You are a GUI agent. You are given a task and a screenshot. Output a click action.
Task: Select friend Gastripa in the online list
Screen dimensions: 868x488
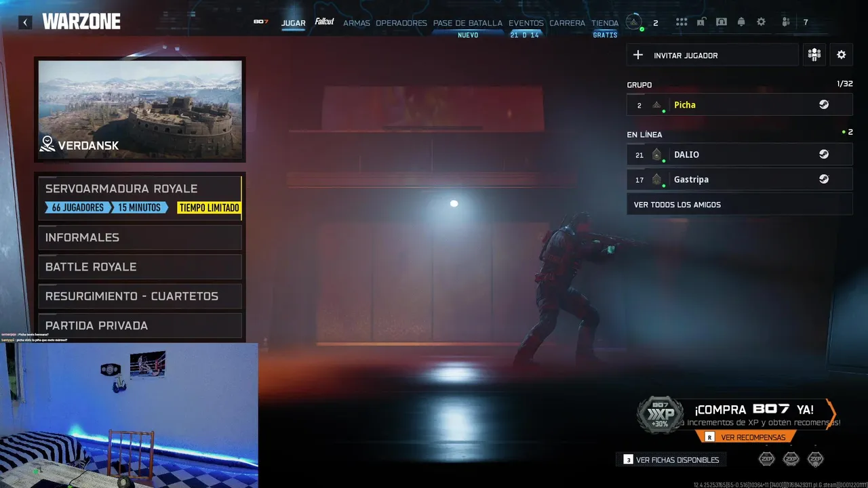click(x=739, y=180)
